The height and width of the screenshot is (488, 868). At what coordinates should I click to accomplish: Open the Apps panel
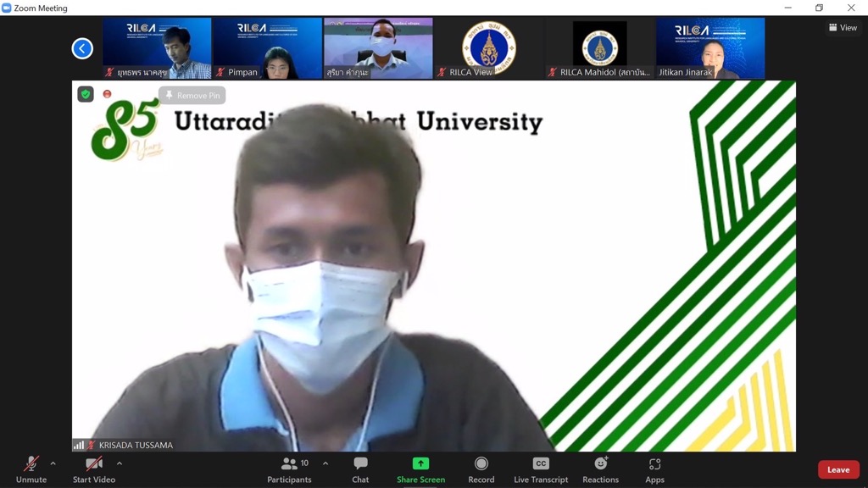pyautogui.click(x=654, y=469)
